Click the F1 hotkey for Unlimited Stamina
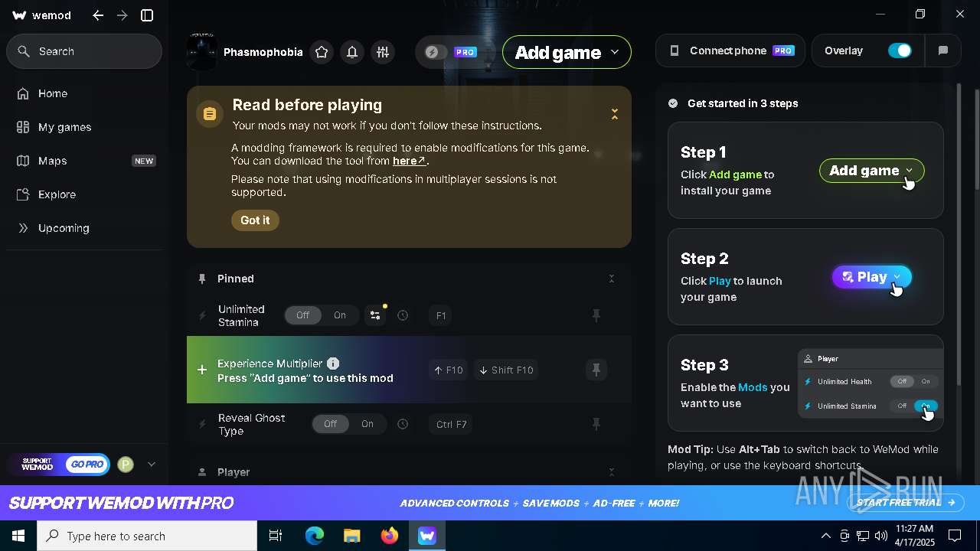 (440, 315)
